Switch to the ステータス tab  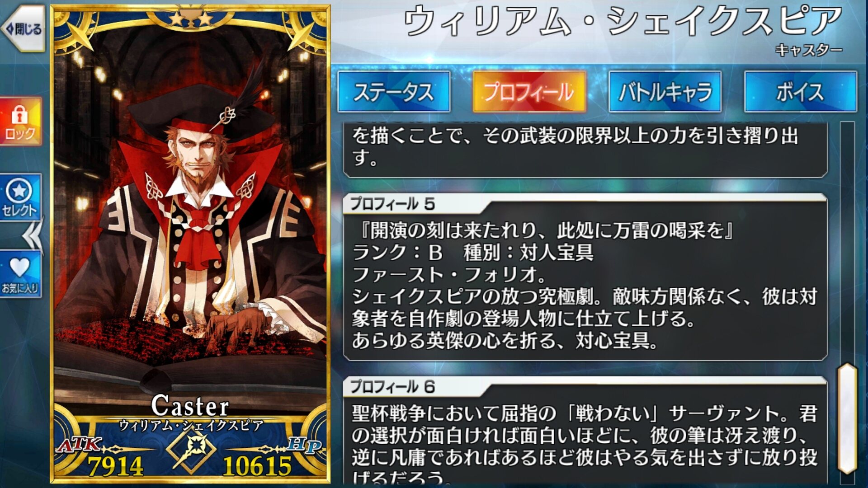[x=394, y=92]
